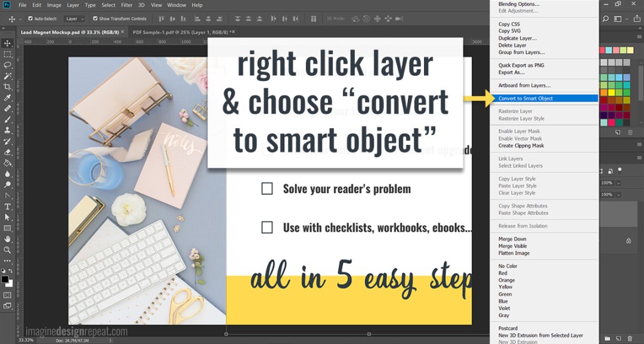Delete layer with the Layers panel trash icon

coord(630,338)
